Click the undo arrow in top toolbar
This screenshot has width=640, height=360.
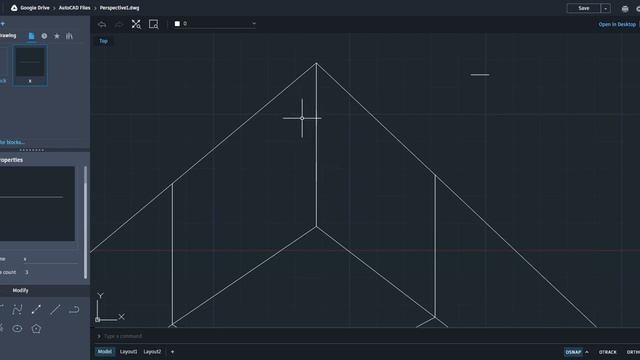102,24
